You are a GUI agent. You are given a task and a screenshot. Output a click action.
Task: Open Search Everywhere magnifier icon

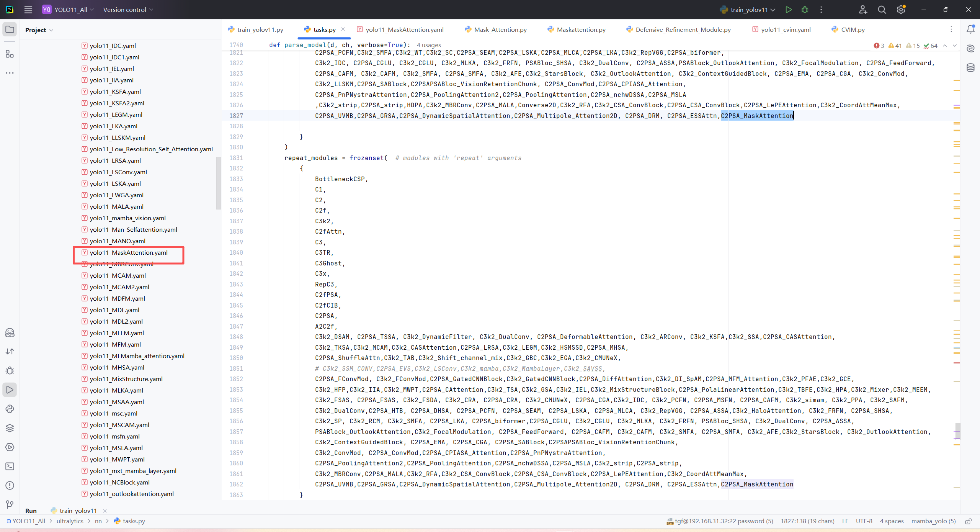[882, 10]
